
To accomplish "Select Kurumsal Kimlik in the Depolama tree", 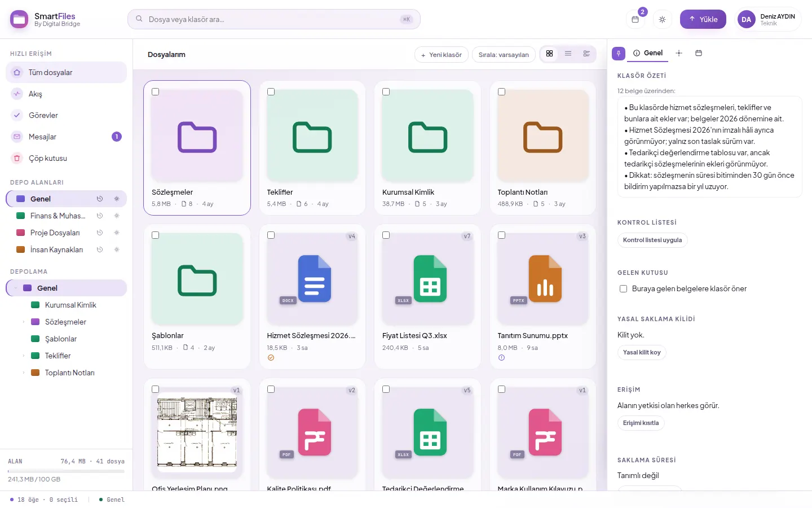I will tap(70, 305).
